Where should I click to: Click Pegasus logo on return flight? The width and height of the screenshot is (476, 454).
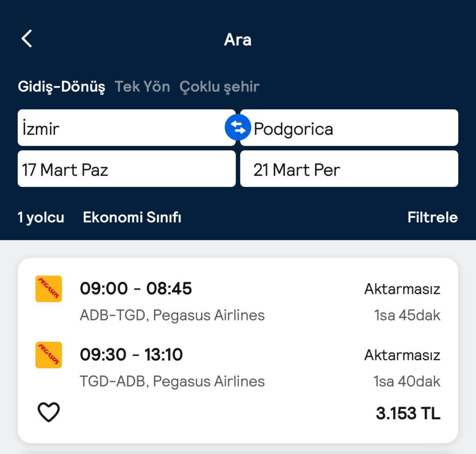tap(48, 355)
